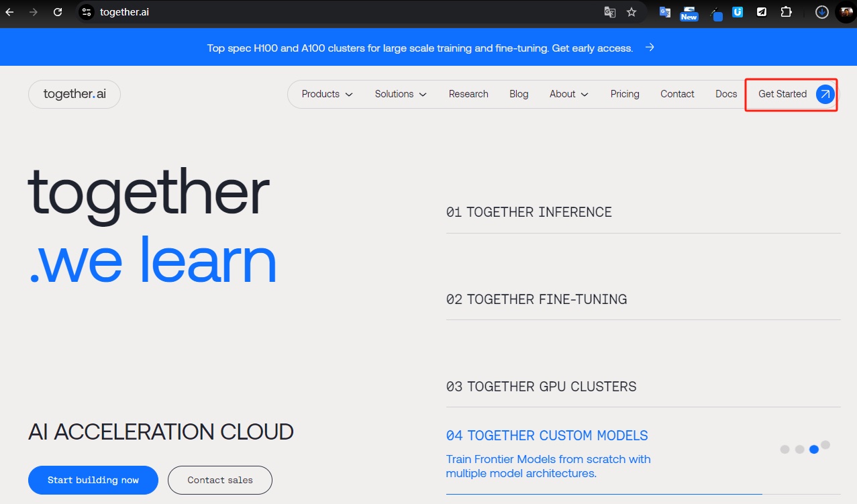The width and height of the screenshot is (857, 504).
Task: View site information icon in address bar
Action: click(x=86, y=12)
